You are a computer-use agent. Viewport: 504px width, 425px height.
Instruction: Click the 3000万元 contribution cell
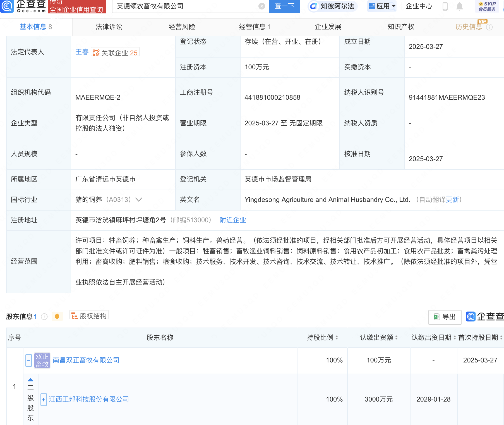click(379, 399)
